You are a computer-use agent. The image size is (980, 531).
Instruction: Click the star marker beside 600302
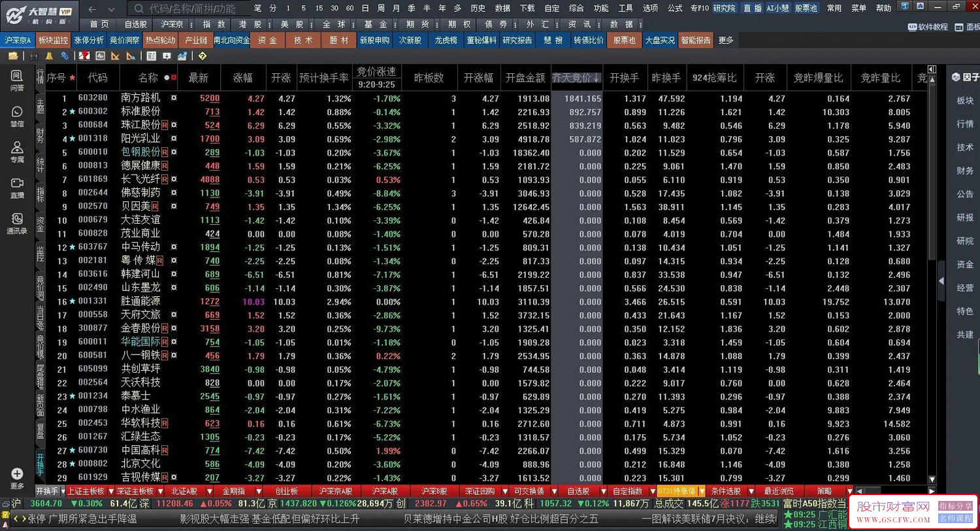pos(73,111)
